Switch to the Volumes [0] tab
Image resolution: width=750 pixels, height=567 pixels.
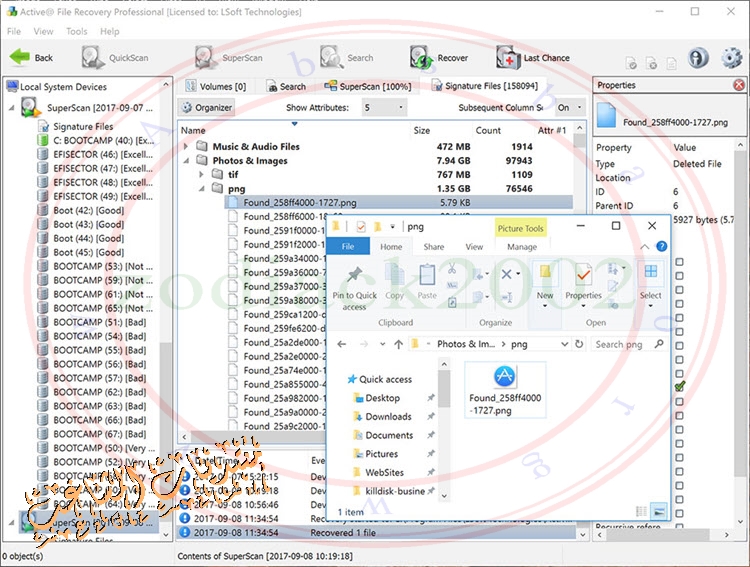[216, 86]
